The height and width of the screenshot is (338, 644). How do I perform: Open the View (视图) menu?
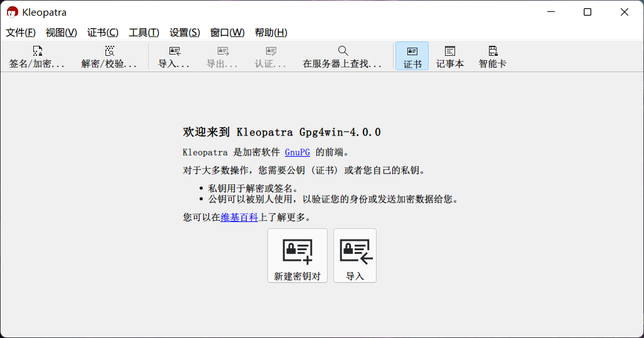click(x=61, y=33)
